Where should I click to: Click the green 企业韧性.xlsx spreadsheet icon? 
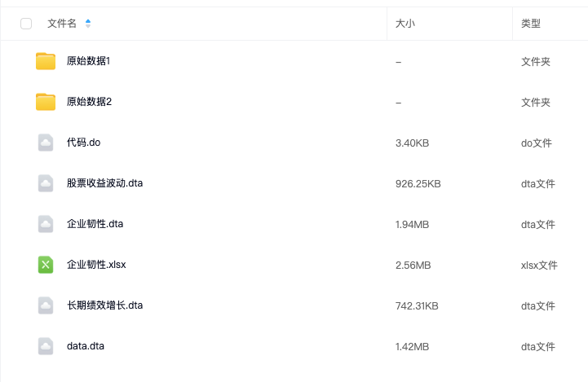46,265
